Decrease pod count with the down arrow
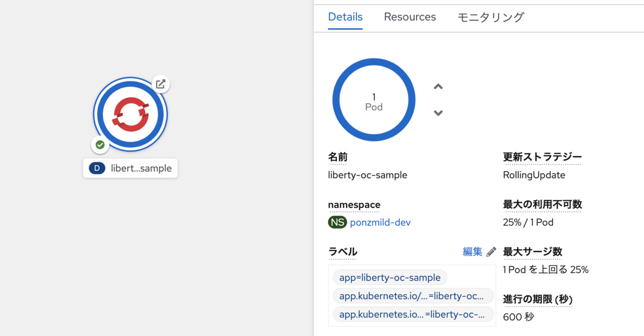 [x=438, y=113]
